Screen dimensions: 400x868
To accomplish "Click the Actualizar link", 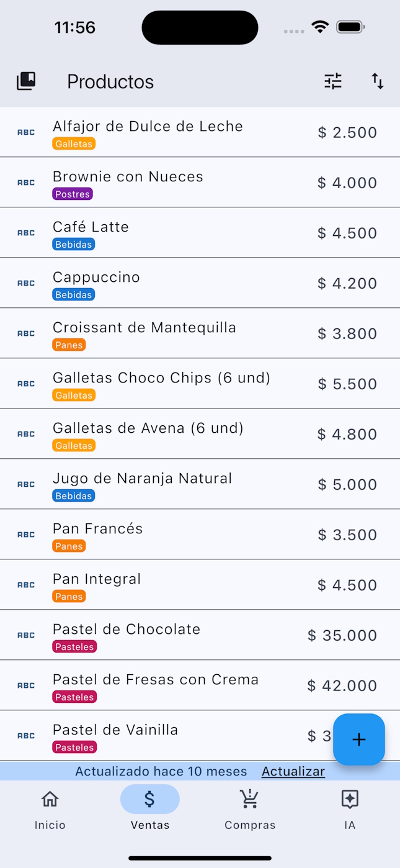I will point(293,772).
